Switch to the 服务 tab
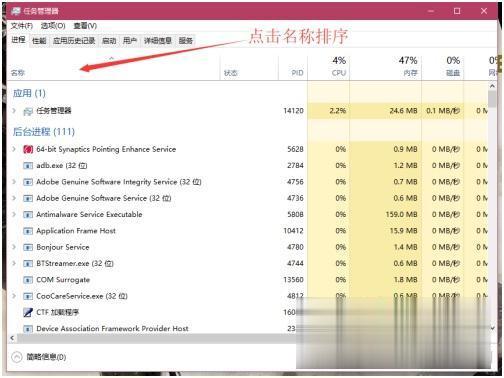This screenshot has width=504, height=378. point(186,41)
